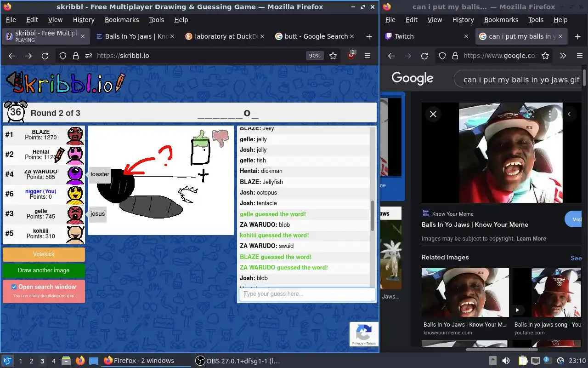Click the 'Draw another image' button
The height and width of the screenshot is (368, 588).
(x=44, y=270)
